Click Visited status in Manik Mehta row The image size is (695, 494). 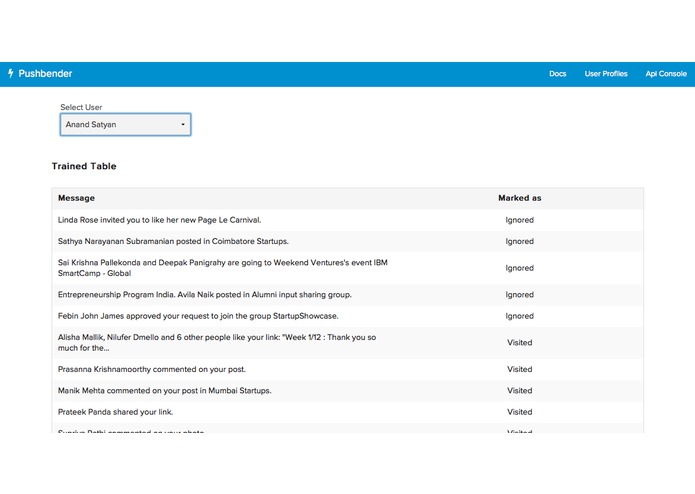click(519, 390)
